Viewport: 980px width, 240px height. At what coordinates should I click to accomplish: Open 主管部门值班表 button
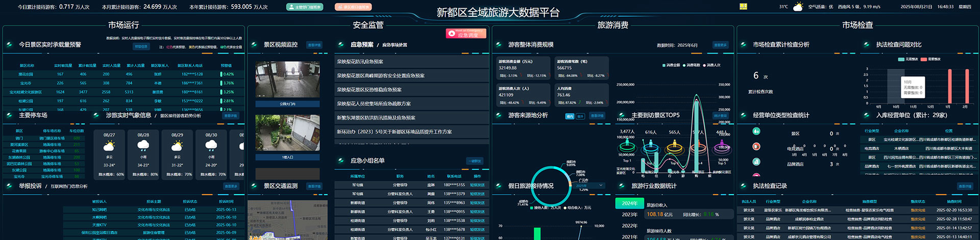(305, 7)
